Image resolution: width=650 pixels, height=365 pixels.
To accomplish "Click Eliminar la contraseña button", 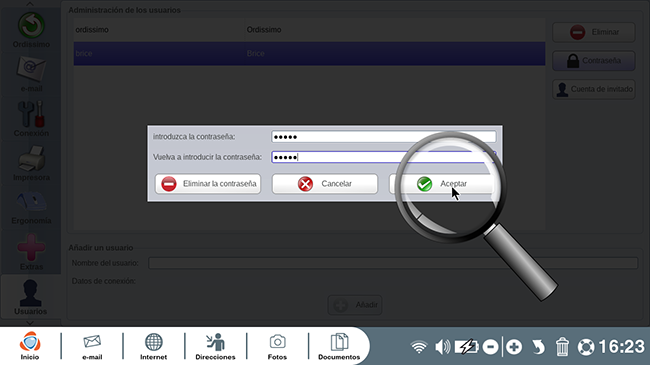I will [x=208, y=184].
